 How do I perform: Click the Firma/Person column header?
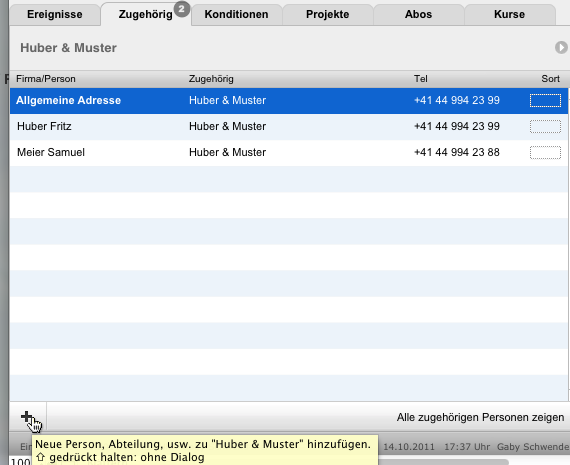pyautogui.click(x=46, y=79)
